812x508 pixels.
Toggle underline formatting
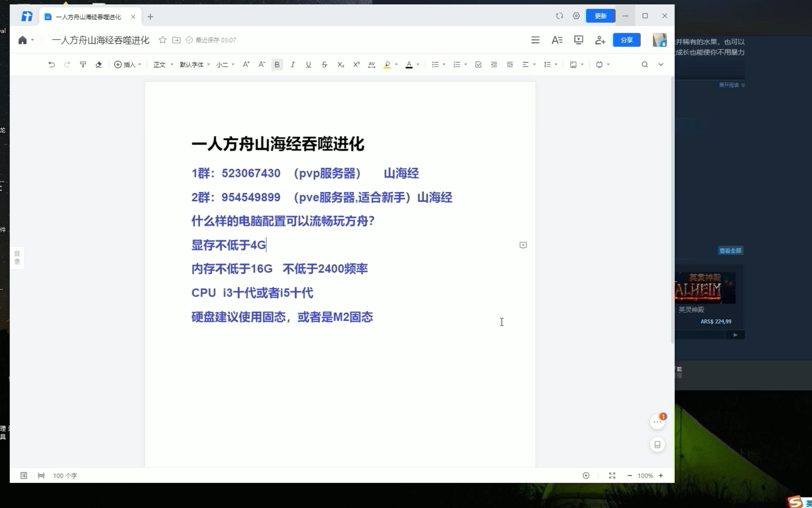(308, 65)
